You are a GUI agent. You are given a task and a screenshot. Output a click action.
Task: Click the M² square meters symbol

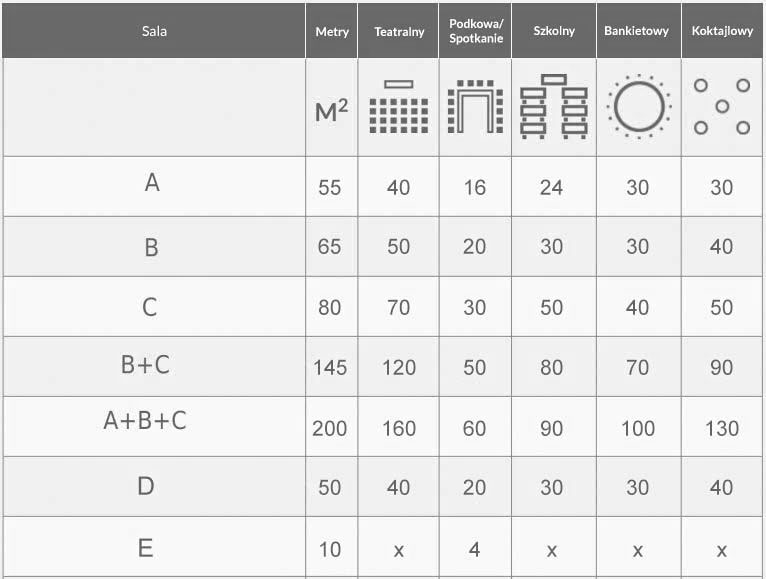331,110
